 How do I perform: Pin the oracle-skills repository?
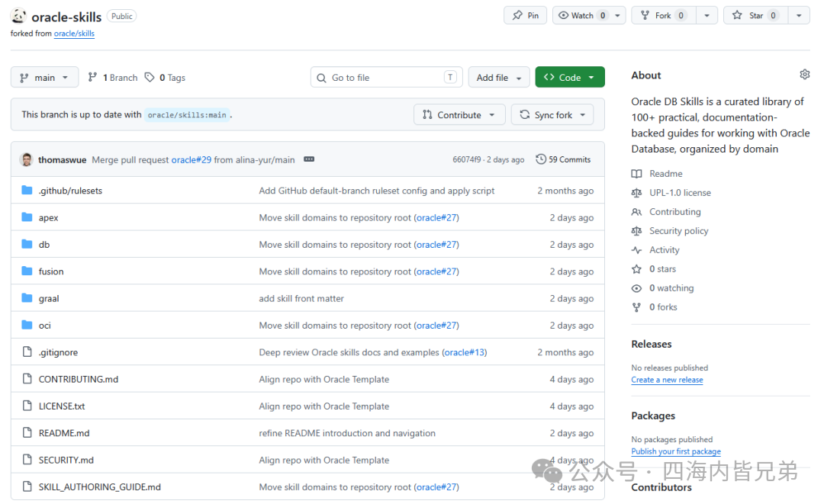coord(526,15)
